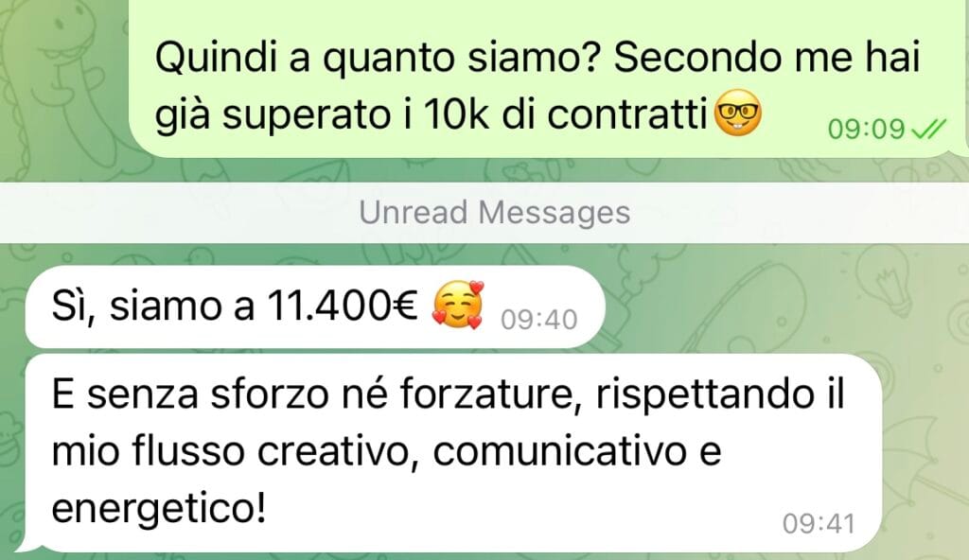
Task: Click the tail of the last incoming bubble
Action: [x=27, y=545]
